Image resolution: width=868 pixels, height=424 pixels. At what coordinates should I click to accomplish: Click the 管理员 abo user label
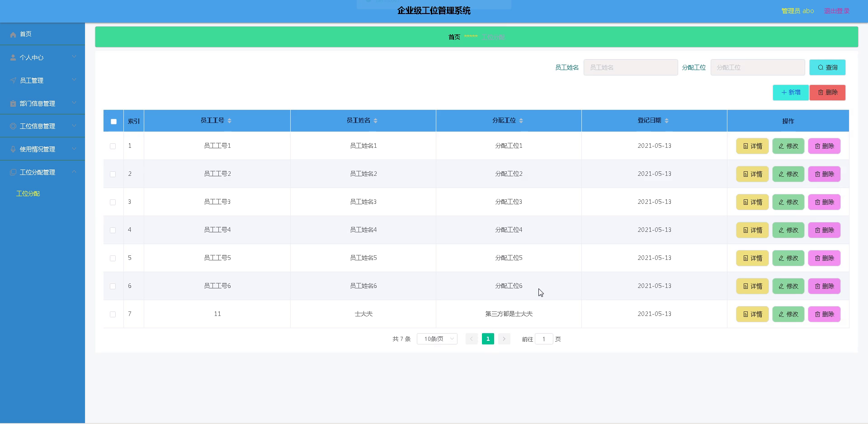point(798,11)
